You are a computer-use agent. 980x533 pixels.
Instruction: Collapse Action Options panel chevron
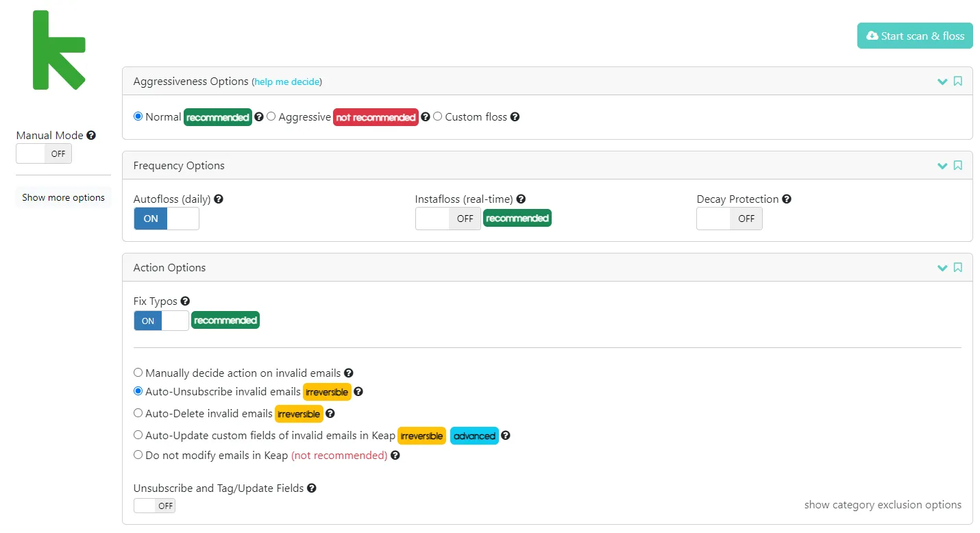pyautogui.click(x=942, y=268)
